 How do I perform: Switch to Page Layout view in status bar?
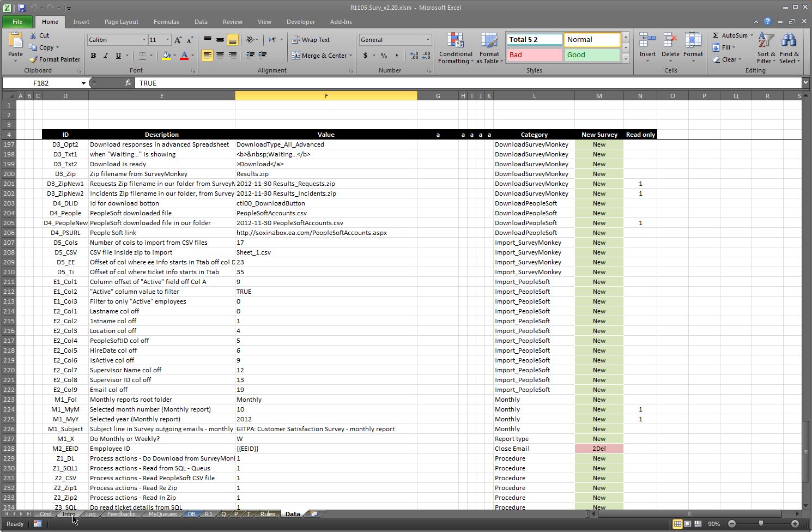pyautogui.click(x=688, y=524)
